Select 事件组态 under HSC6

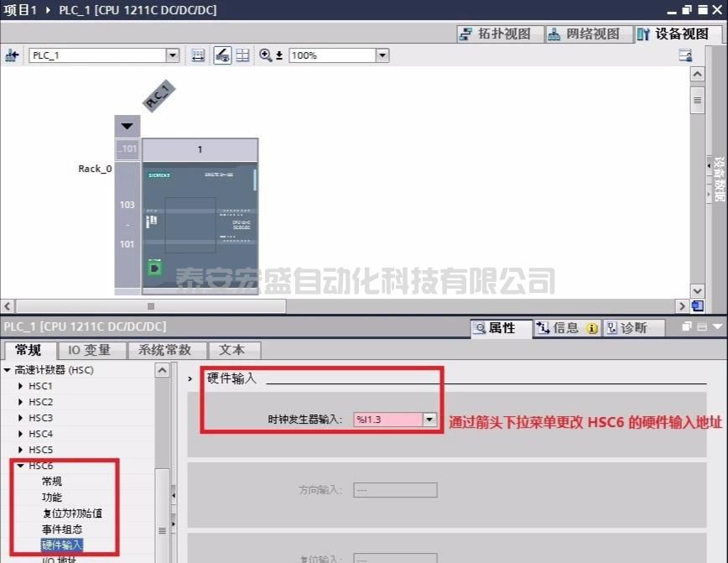(x=62, y=529)
